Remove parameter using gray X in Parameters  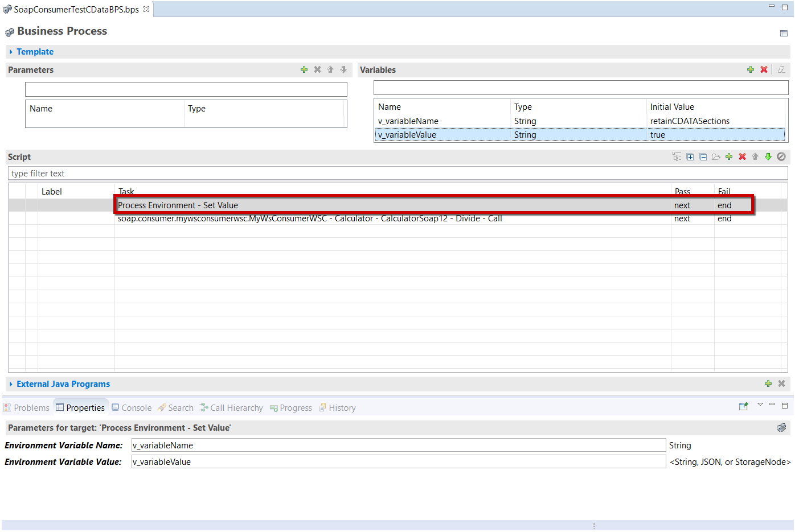[x=317, y=69]
